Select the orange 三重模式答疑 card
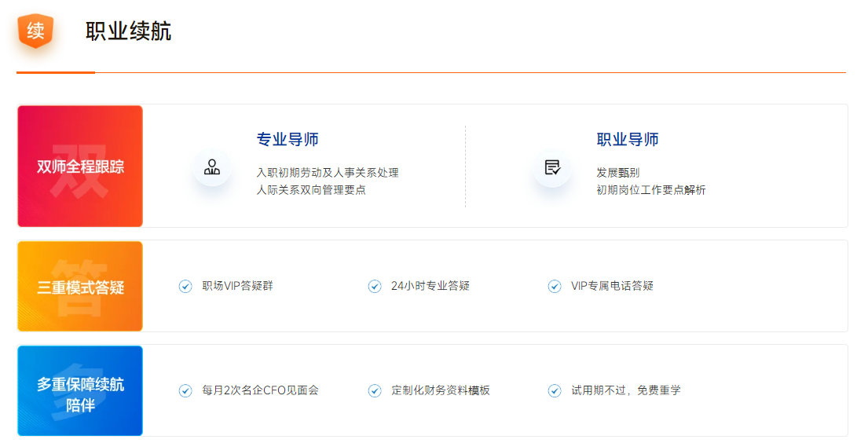This screenshot has width=868, height=443. (80, 286)
